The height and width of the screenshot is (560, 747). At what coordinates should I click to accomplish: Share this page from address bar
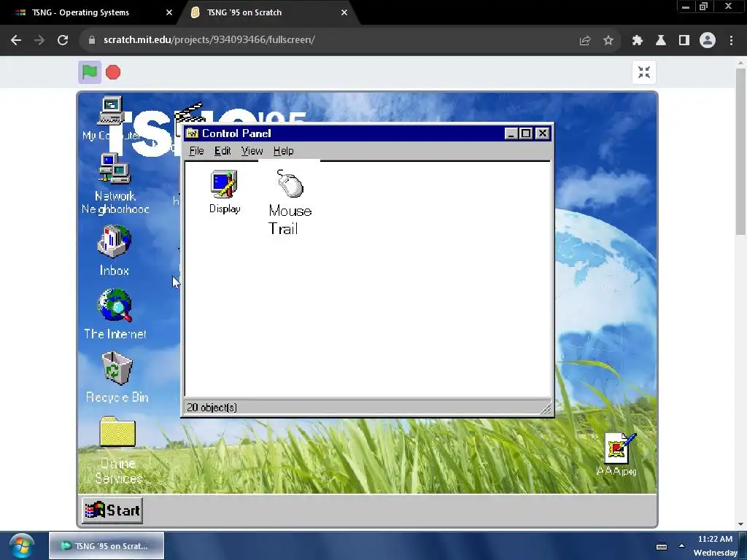(584, 40)
